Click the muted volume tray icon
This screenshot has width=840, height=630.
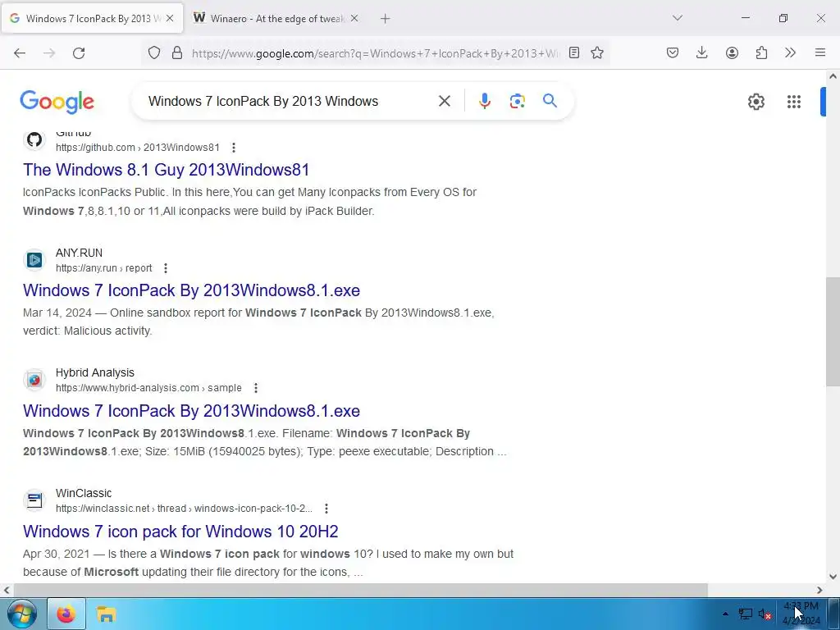tap(765, 614)
